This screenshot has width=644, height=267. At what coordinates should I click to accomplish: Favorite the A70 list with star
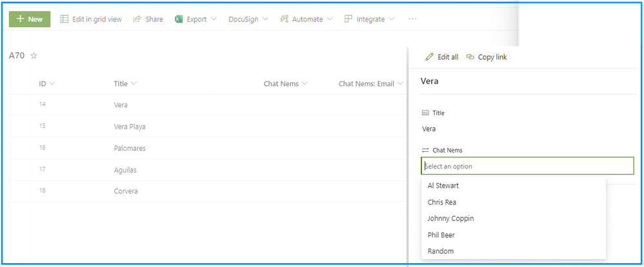34,56
